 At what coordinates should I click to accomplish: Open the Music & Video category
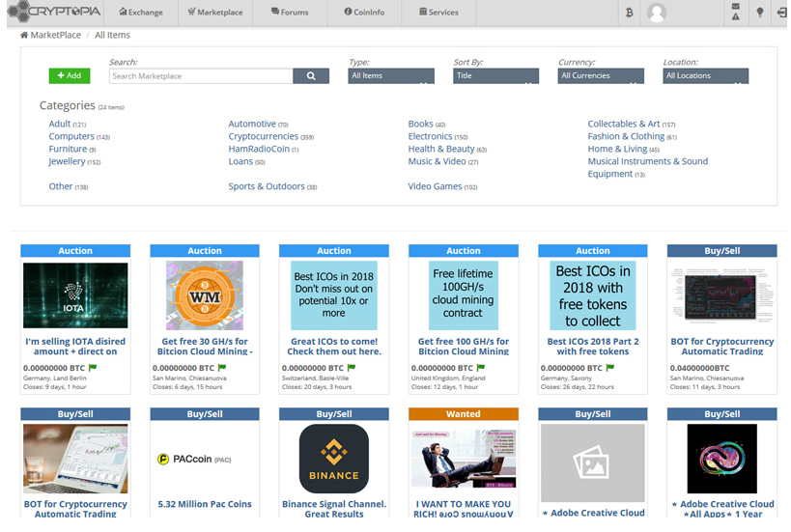pyautogui.click(x=437, y=161)
